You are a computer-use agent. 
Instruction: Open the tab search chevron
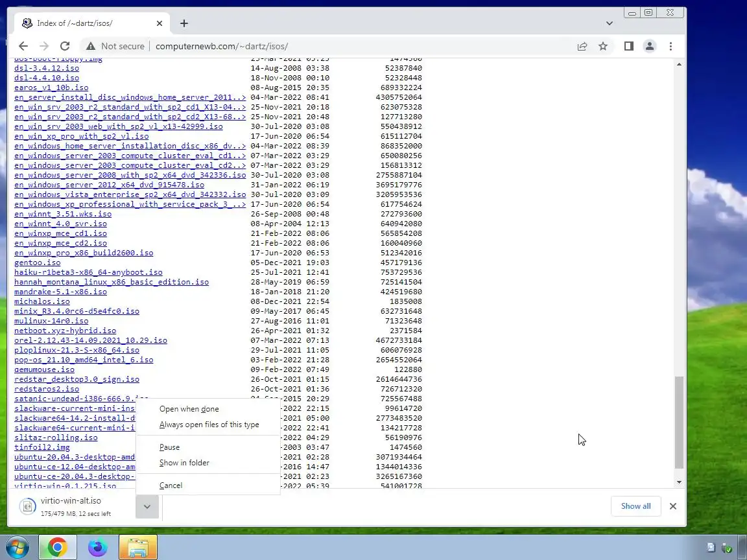pos(610,23)
